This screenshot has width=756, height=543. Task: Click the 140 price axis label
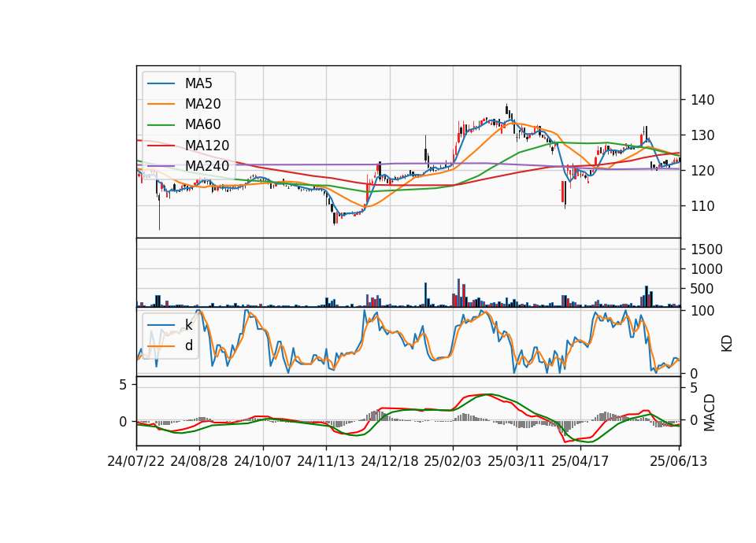[702, 100]
